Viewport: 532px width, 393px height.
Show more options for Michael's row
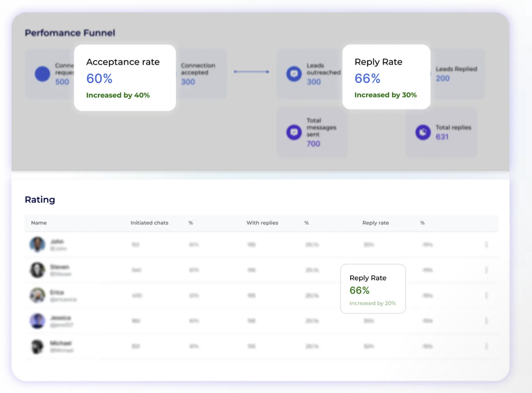click(486, 346)
